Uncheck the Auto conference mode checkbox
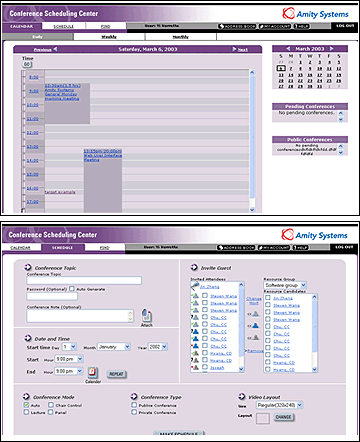The height and width of the screenshot is (442, 360). click(26, 405)
